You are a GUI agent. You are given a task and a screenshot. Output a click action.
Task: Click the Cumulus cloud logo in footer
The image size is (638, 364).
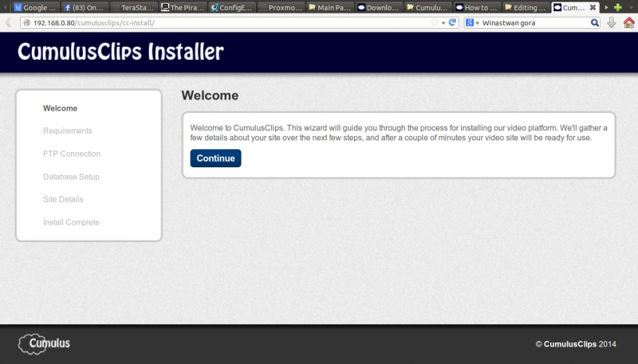[44, 343]
